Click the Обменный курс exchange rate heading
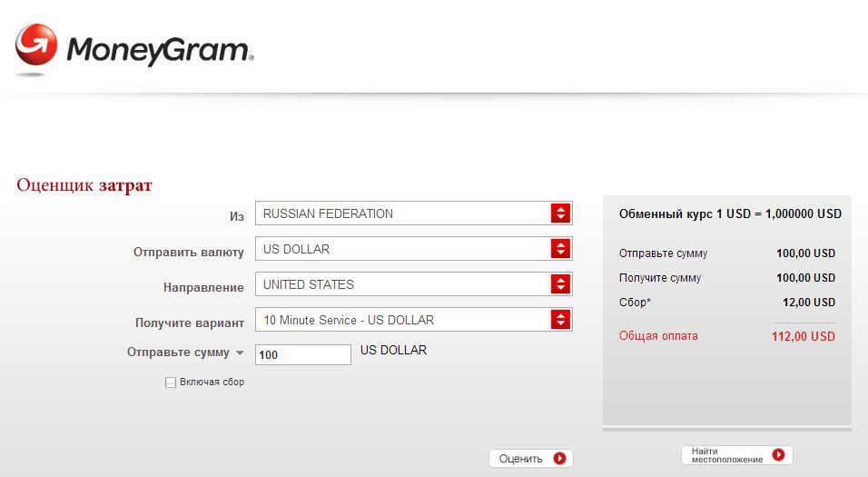 [730, 214]
